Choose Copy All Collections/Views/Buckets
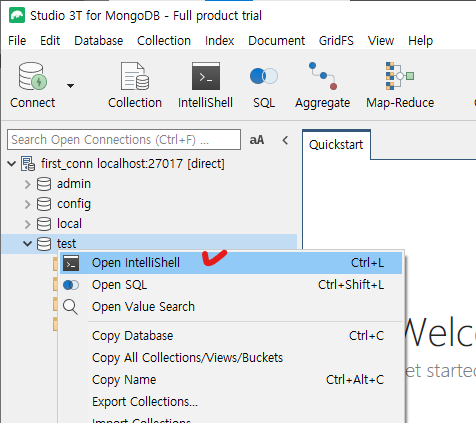 tap(231, 358)
